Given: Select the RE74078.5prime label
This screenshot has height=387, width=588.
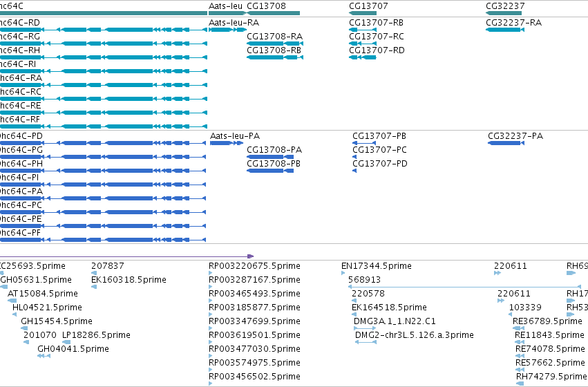Looking at the screenshot, I should tap(550, 349).
